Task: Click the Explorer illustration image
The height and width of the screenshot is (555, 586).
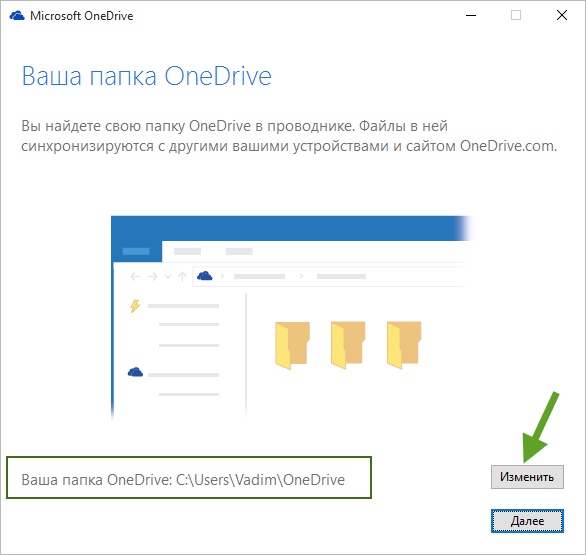Action: (292, 318)
